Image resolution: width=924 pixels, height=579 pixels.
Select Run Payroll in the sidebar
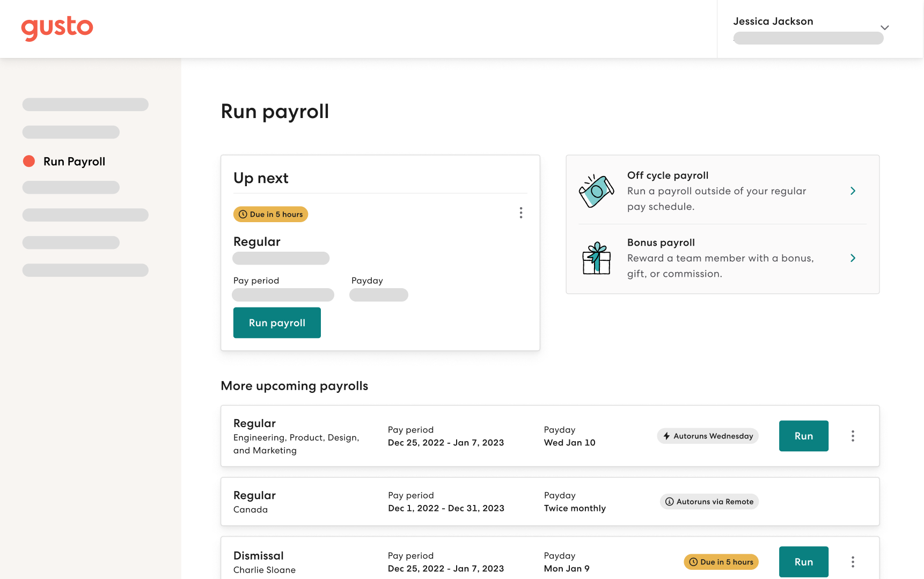pos(74,162)
